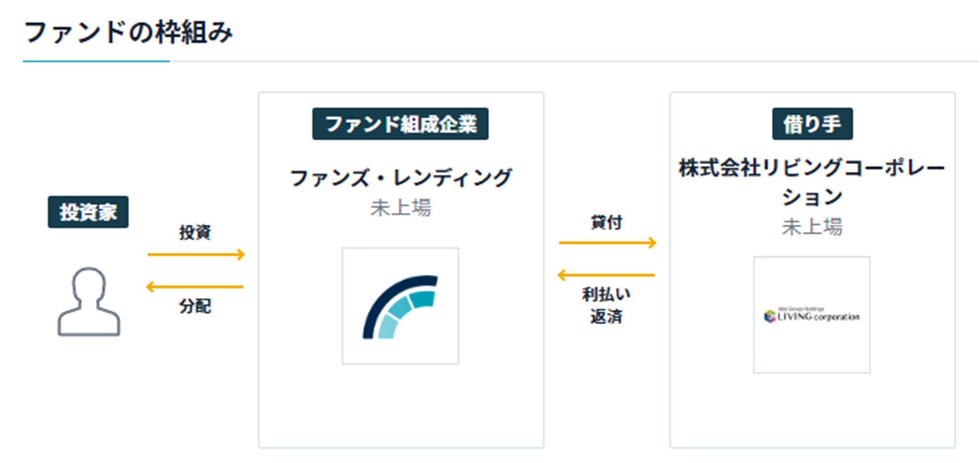
Task: Click the 利払い返済 label text
Action: coord(606,305)
